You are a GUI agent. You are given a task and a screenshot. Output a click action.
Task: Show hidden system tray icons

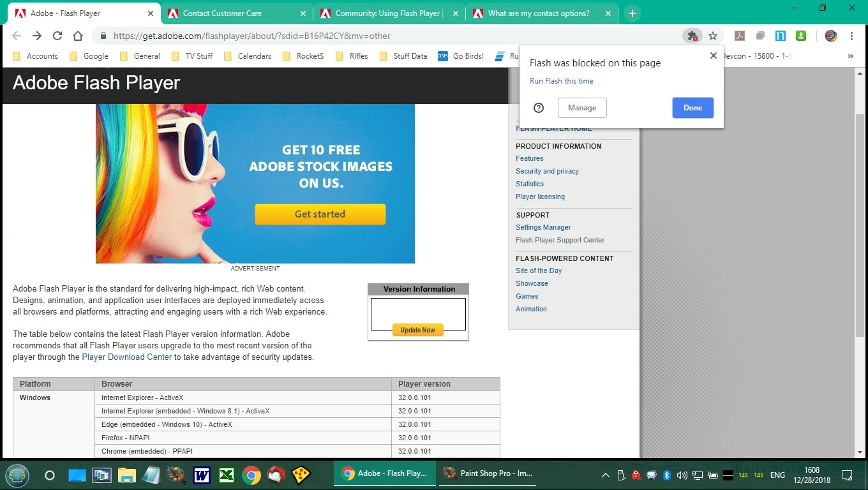[x=605, y=475]
